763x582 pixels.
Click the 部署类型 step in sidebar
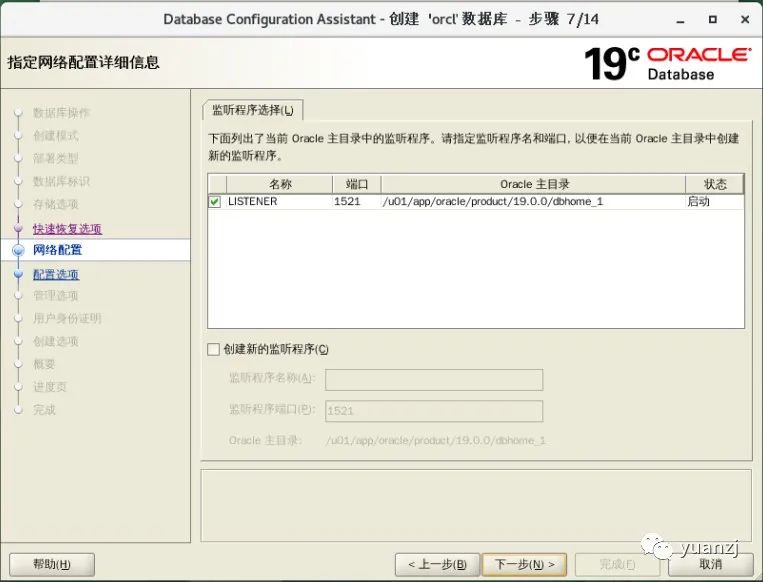pos(56,159)
